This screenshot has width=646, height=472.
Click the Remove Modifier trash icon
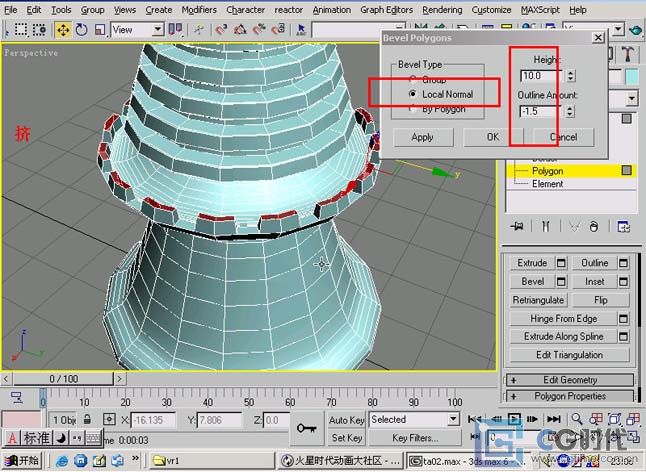tap(594, 226)
